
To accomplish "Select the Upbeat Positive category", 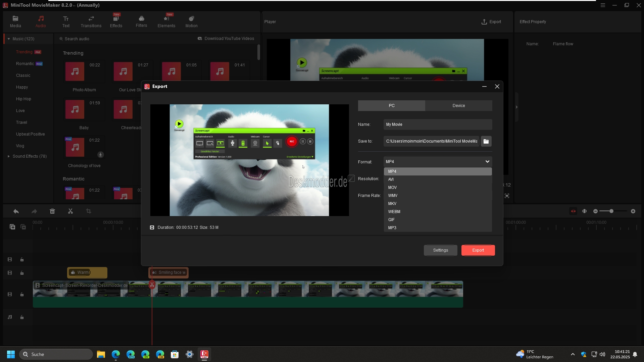I will tap(30, 134).
